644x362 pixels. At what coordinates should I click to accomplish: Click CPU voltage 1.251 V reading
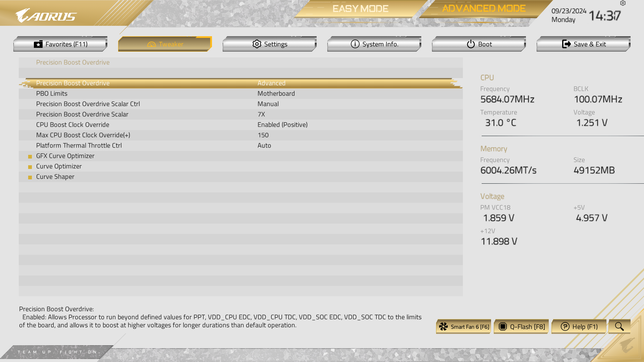(x=592, y=123)
